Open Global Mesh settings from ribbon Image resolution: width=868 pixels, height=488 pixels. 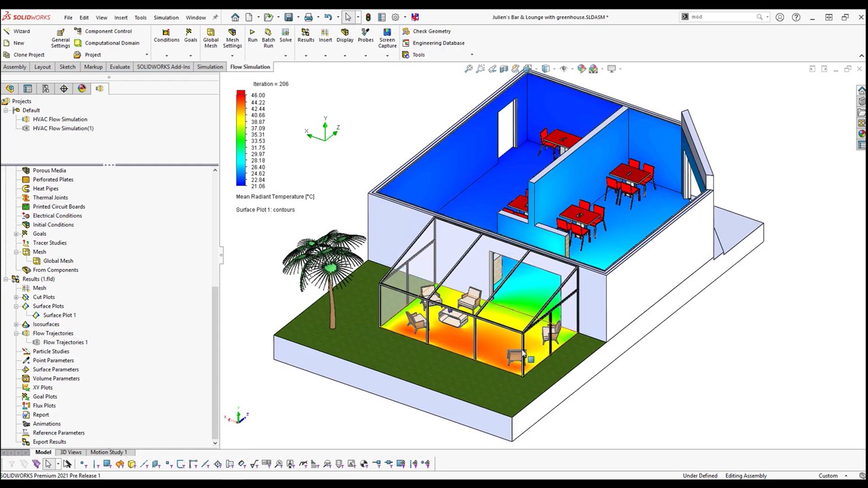point(210,39)
